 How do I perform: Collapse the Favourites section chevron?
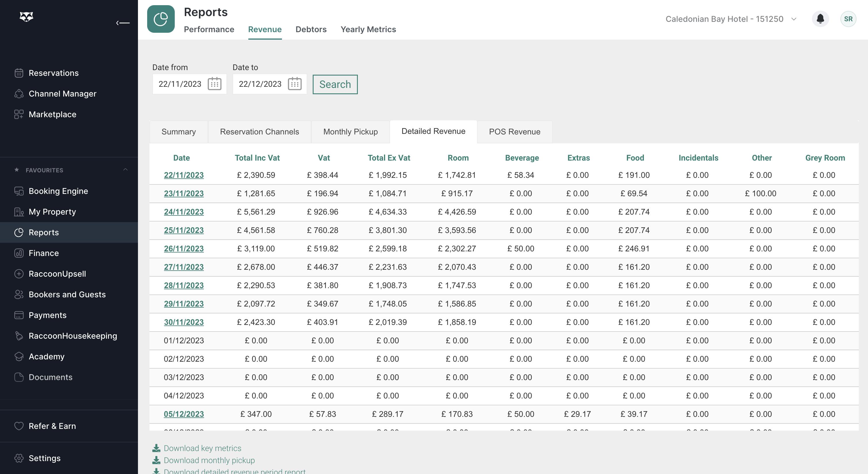(x=125, y=170)
